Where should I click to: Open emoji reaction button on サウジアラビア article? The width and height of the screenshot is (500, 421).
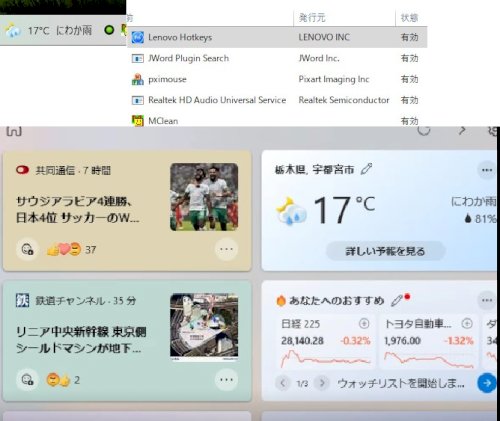click(x=28, y=249)
